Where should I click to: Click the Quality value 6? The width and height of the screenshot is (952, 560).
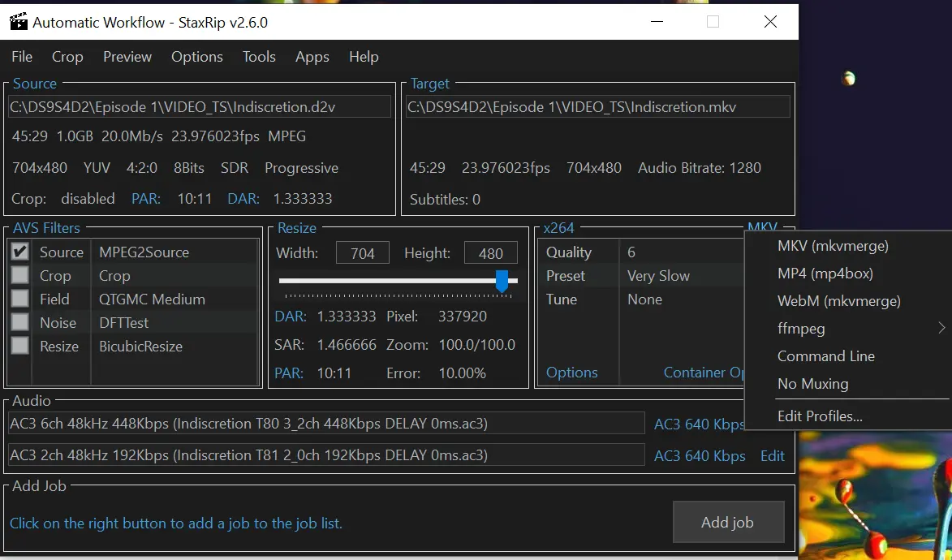[631, 252]
